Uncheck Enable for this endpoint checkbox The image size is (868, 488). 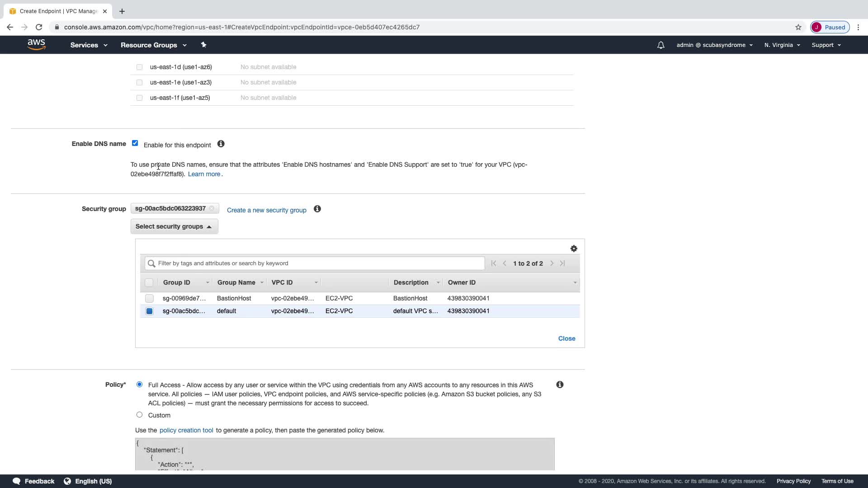(x=135, y=143)
